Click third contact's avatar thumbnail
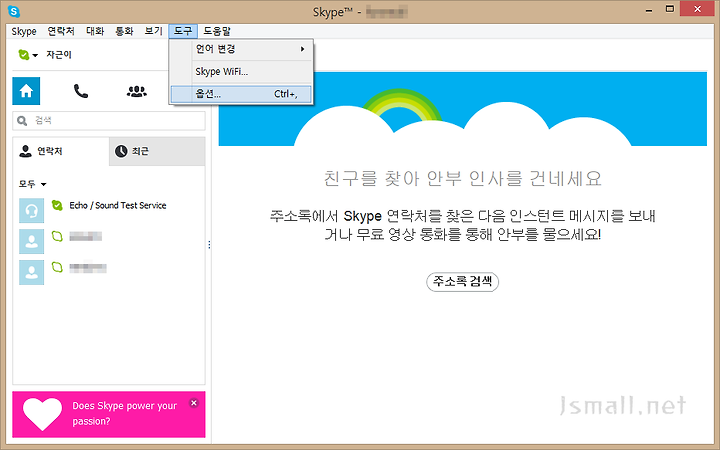This screenshot has width=720, height=450. click(32, 272)
